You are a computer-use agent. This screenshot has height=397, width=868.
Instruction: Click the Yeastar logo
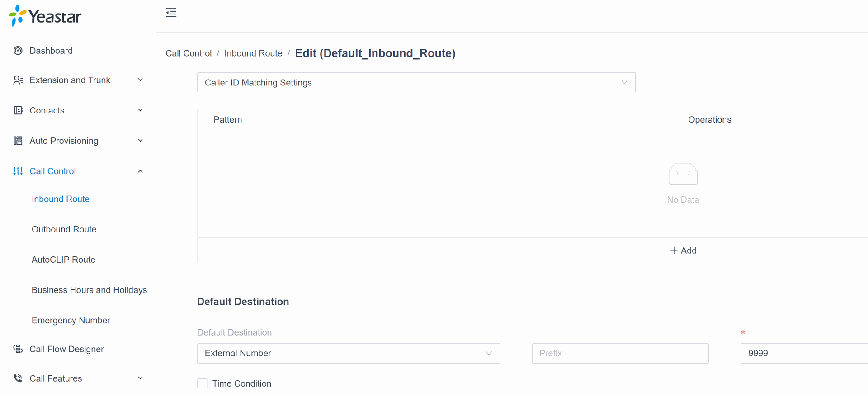(45, 16)
